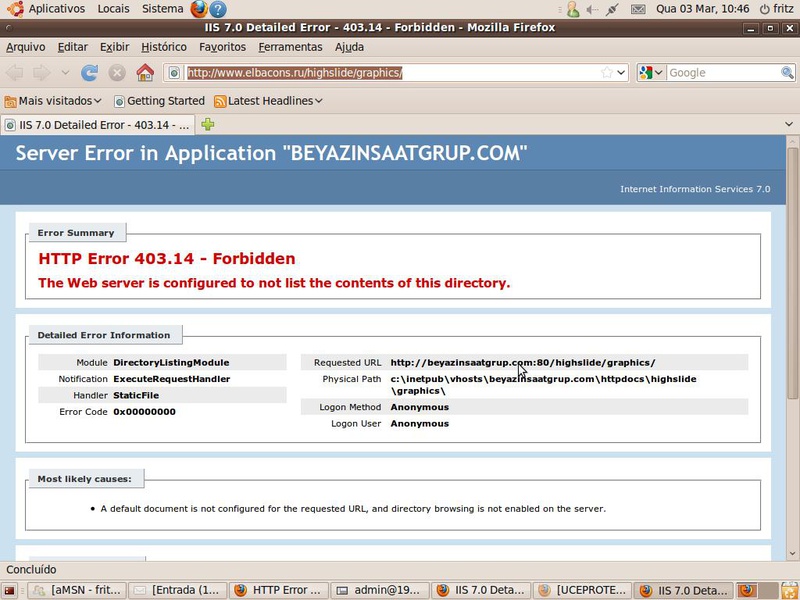
Task: Open the Histórico menu
Action: [x=164, y=47]
